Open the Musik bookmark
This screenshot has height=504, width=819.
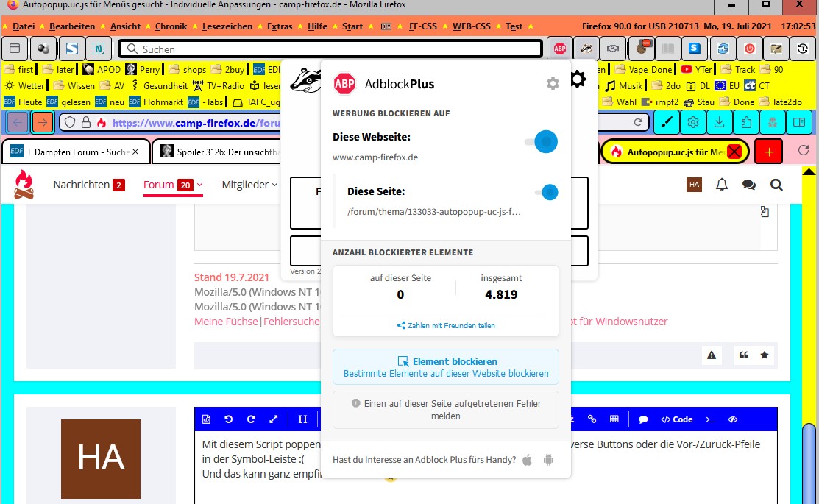point(624,85)
